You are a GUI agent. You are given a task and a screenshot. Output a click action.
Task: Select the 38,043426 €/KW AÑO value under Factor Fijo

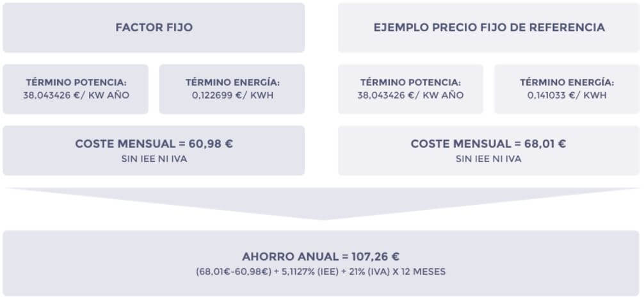click(x=76, y=96)
